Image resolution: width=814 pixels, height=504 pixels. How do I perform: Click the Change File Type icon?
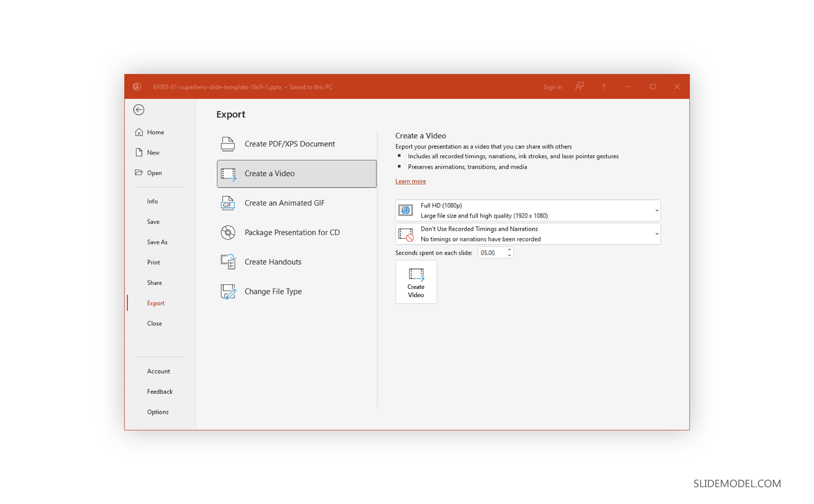(x=228, y=291)
